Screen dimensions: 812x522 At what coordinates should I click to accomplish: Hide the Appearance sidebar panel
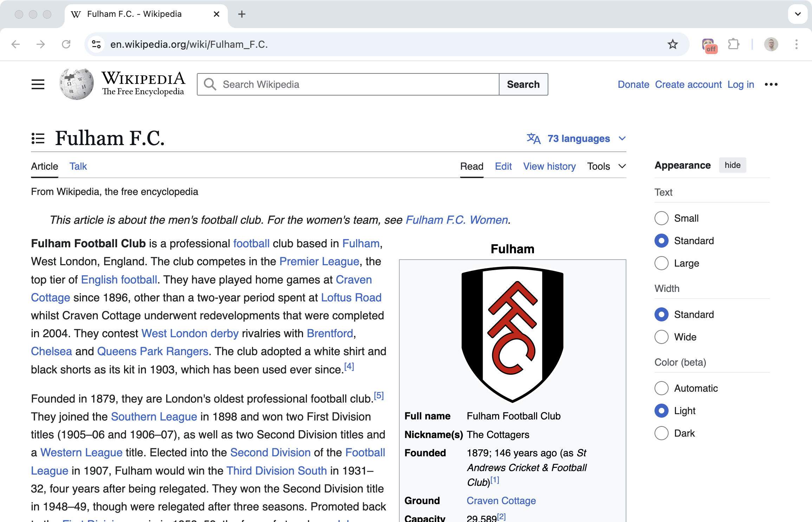tap(732, 165)
